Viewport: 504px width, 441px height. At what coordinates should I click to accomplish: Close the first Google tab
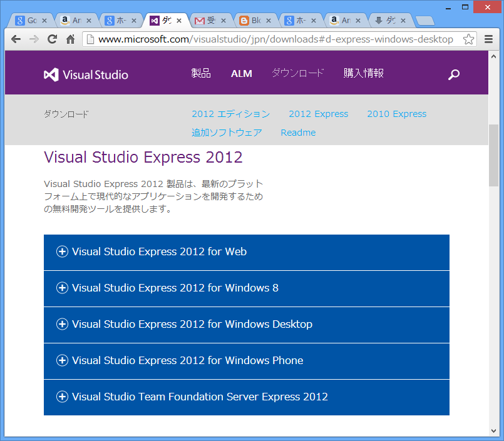[x=44, y=21]
